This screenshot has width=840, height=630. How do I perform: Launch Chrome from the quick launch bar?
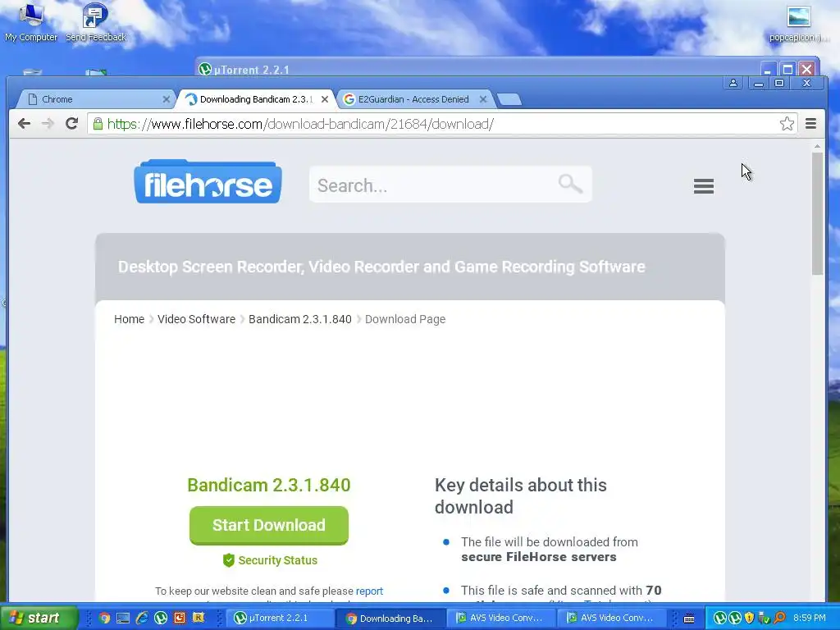coord(104,618)
